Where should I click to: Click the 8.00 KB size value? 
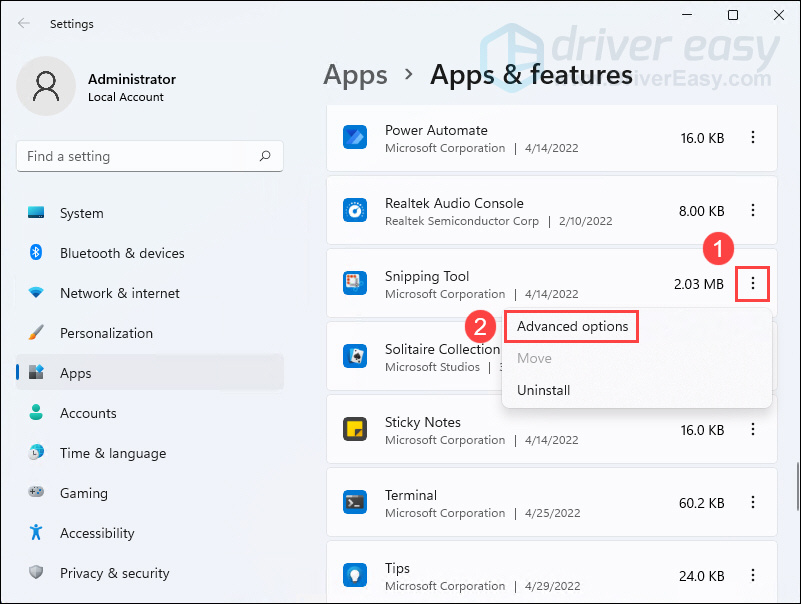coord(701,211)
